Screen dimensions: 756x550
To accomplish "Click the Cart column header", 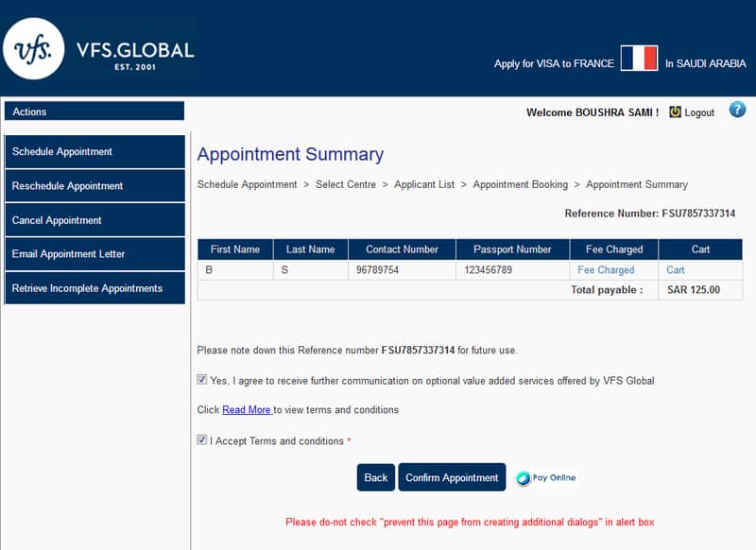I will point(700,249).
